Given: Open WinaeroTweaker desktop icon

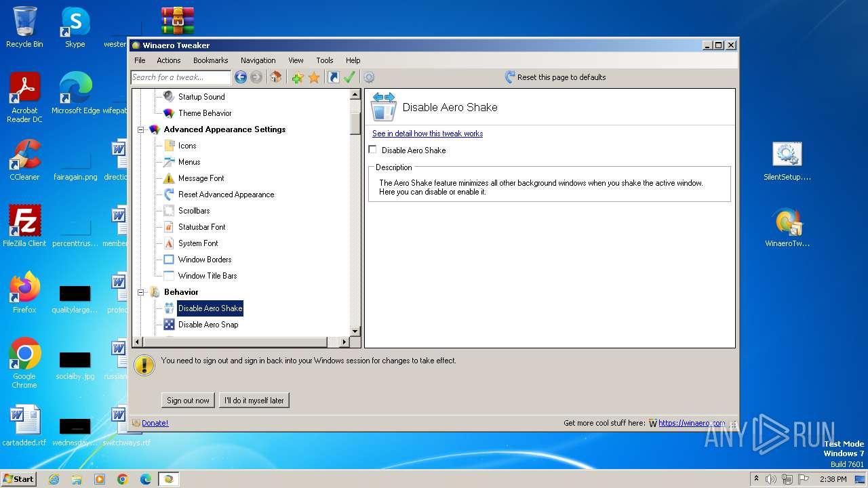Looking at the screenshot, I should point(787,228).
